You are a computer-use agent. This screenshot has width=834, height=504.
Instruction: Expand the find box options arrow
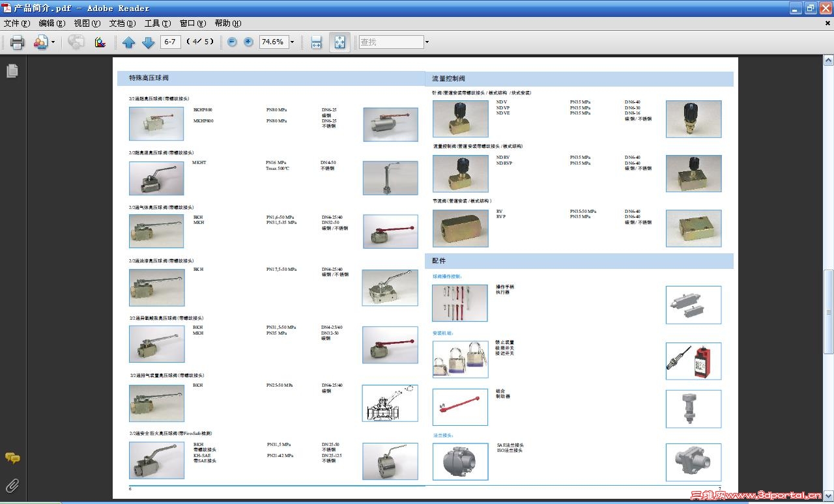coord(427,42)
